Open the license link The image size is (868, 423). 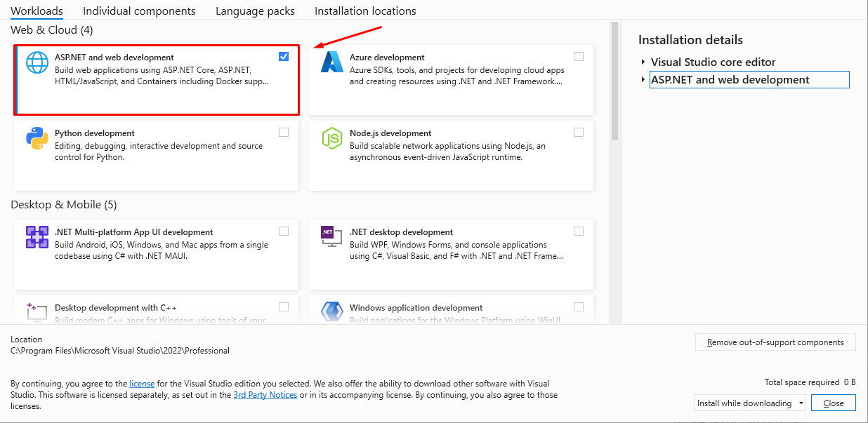(x=142, y=384)
